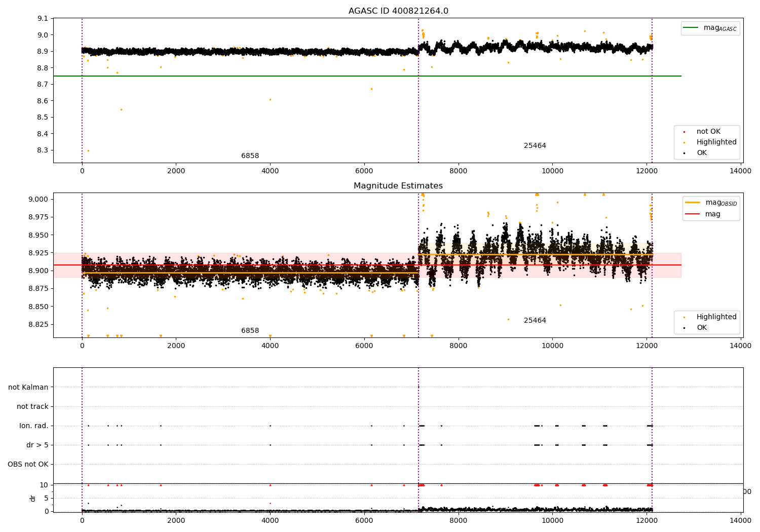Click obsid label 25464 in Magnitude Estimates plot
760x532 pixels.
pos(535,321)
